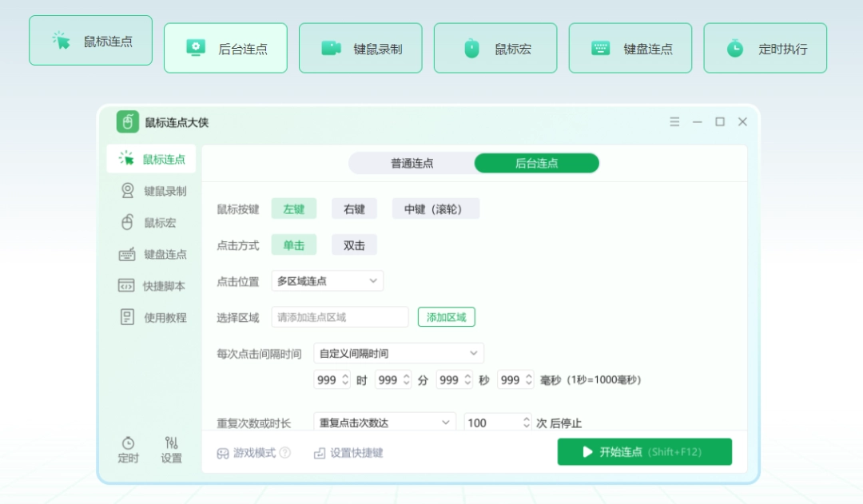Increment the 100 repeat count stepper
Screen dimensions: 863x504
[526, 418]
